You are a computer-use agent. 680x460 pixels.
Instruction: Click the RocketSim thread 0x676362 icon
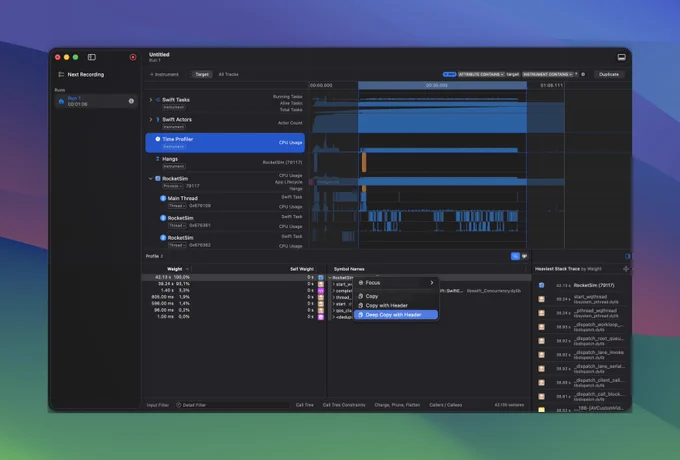click(x=163, y=238)
